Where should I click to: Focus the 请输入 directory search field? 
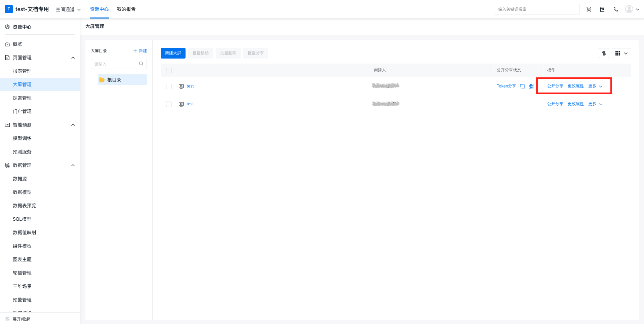pos(119,64)
